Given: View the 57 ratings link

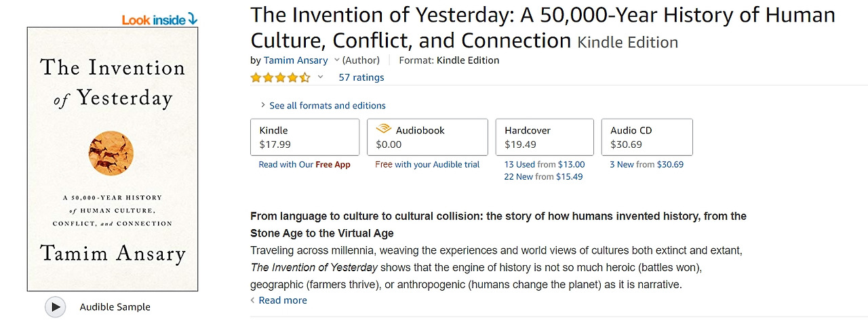Looking at the screenshot, I should pos(361,77).
